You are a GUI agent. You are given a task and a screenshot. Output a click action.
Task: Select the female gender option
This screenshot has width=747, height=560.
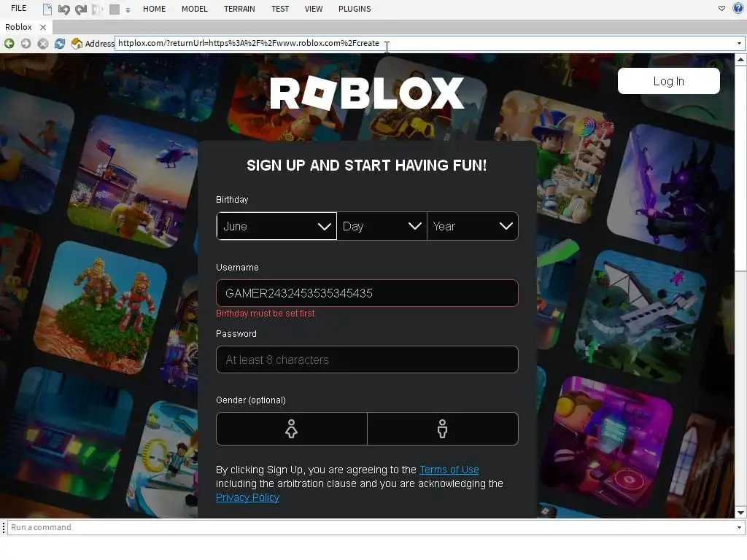tap(292, 429)
